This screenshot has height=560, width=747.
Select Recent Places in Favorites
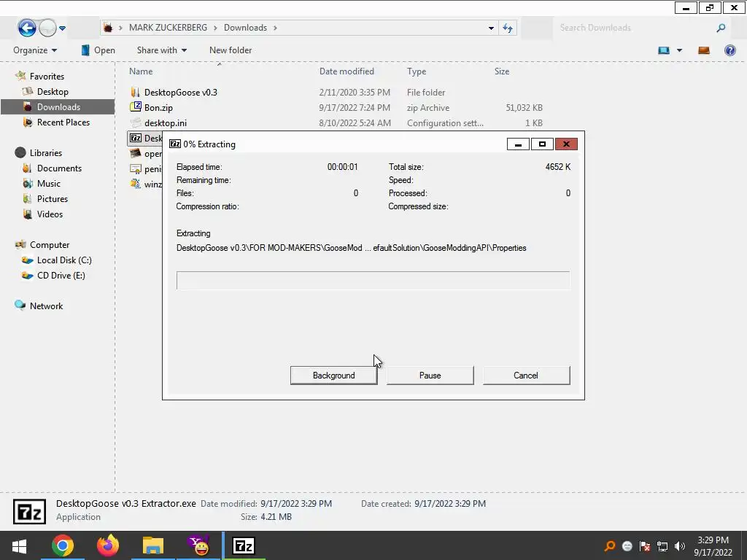(x=63, y=122)
